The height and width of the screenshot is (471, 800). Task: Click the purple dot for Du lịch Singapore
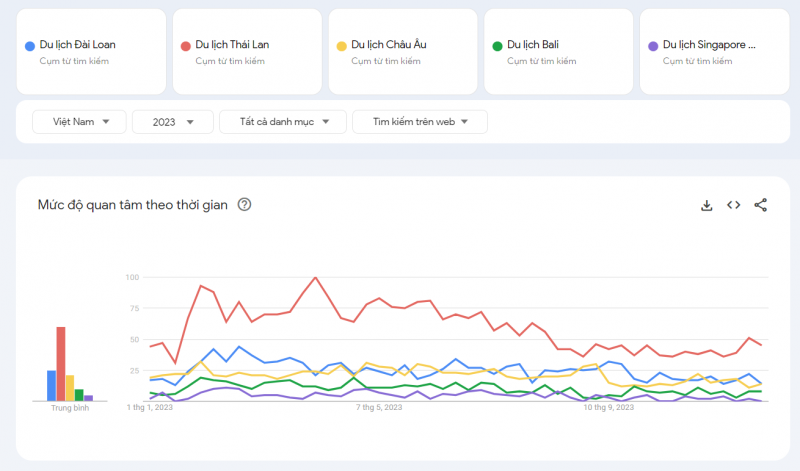pos(653,45)
